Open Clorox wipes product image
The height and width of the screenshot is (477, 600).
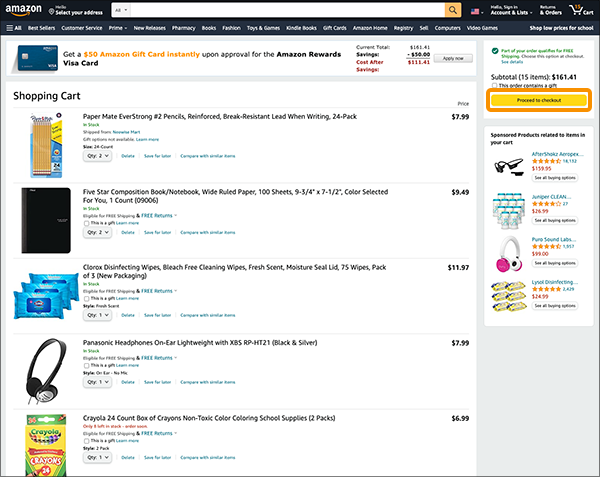pyautogui.click(x=46, y=296)
